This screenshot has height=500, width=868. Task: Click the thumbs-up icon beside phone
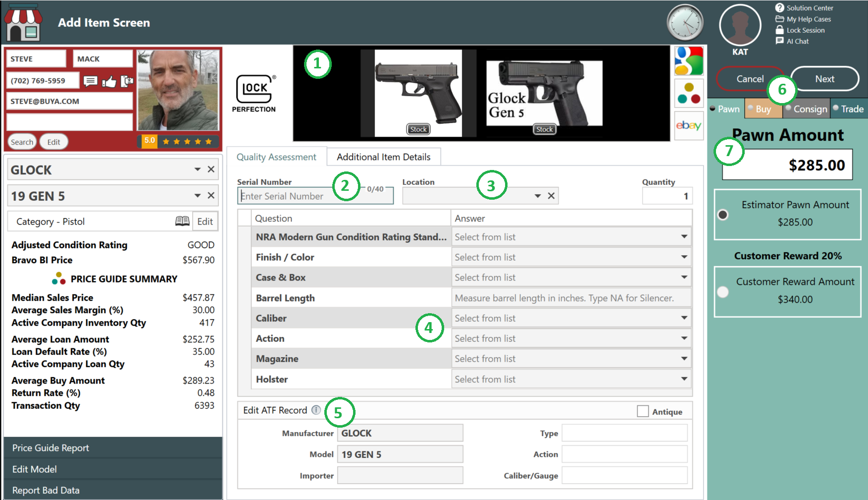coord(109,81)
